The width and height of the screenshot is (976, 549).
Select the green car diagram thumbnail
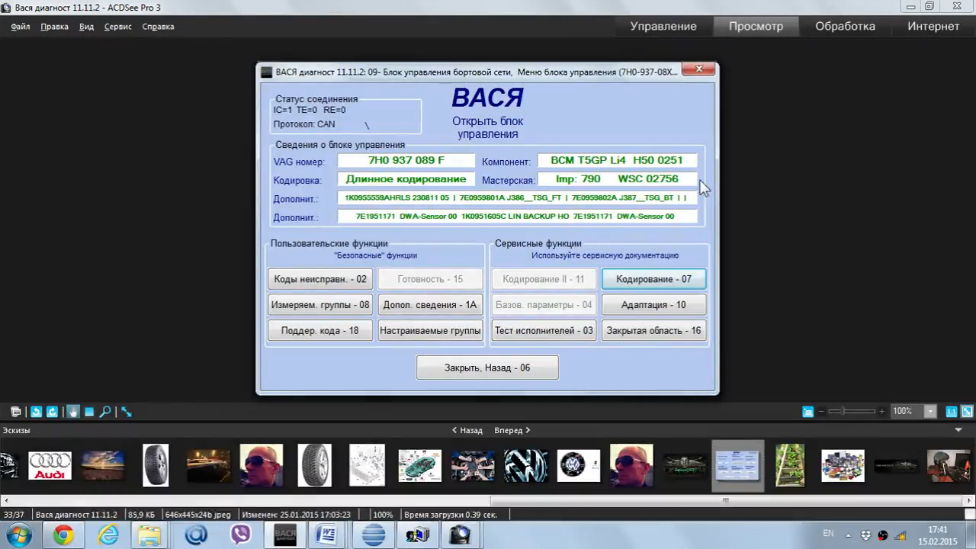(420, 466)
